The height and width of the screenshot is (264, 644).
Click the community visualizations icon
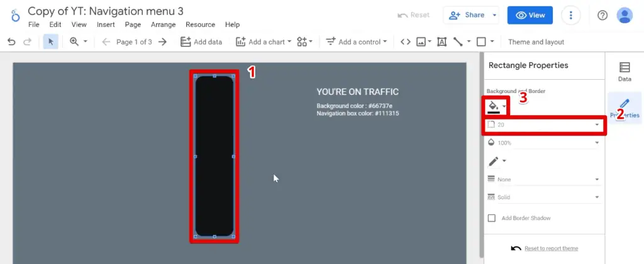pyautogui.click(x=302, y=42)
